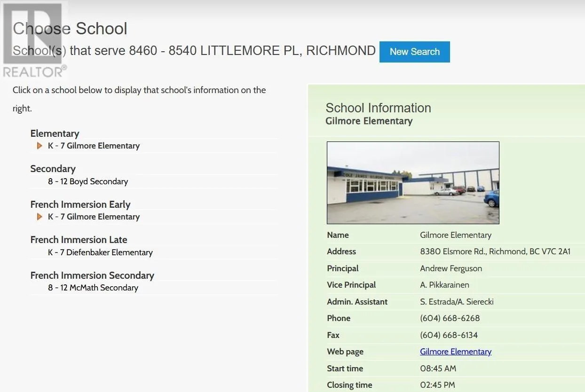Open the Gilmore Elementary web page link
Screen dimensions: 585x392
tap(455, 352)
